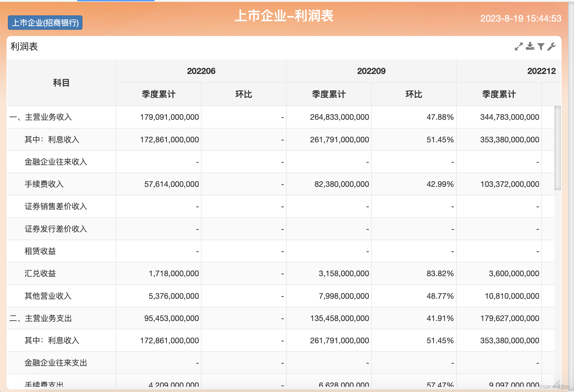Click the value 95,453,000,000

tap(172, 318)
